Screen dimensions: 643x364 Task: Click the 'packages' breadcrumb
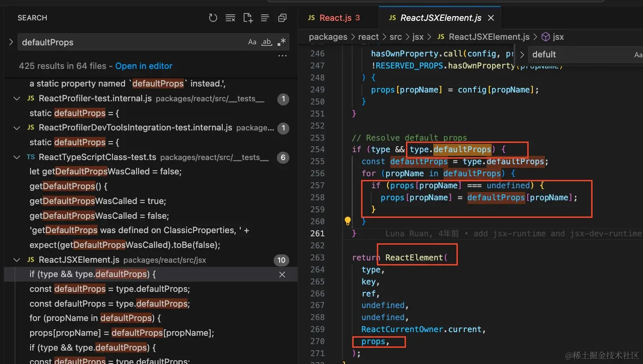tap(328, 37)
